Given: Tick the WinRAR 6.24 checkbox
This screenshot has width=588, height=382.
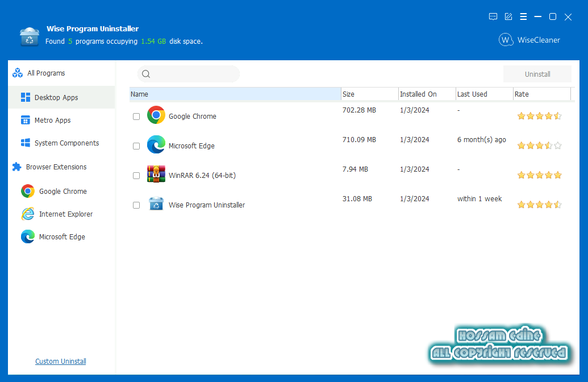Looking at the screenshot, I should click(x=136, y=176).
